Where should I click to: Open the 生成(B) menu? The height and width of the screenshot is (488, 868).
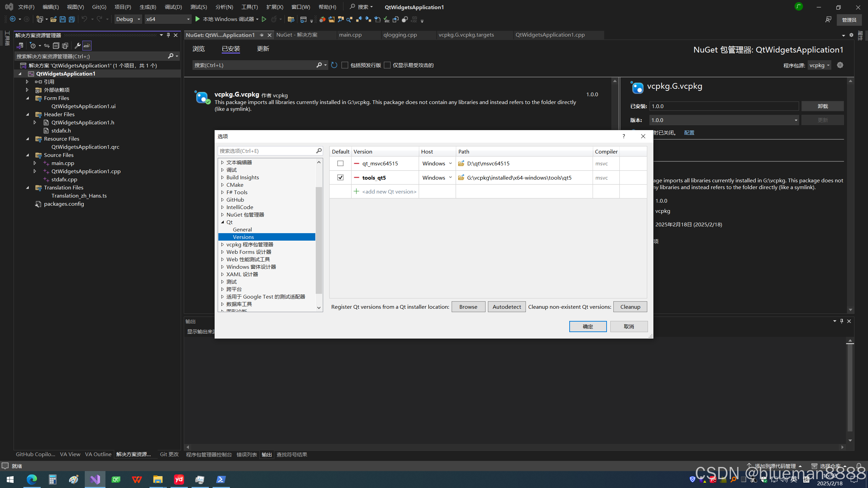[x=148, y=7]
